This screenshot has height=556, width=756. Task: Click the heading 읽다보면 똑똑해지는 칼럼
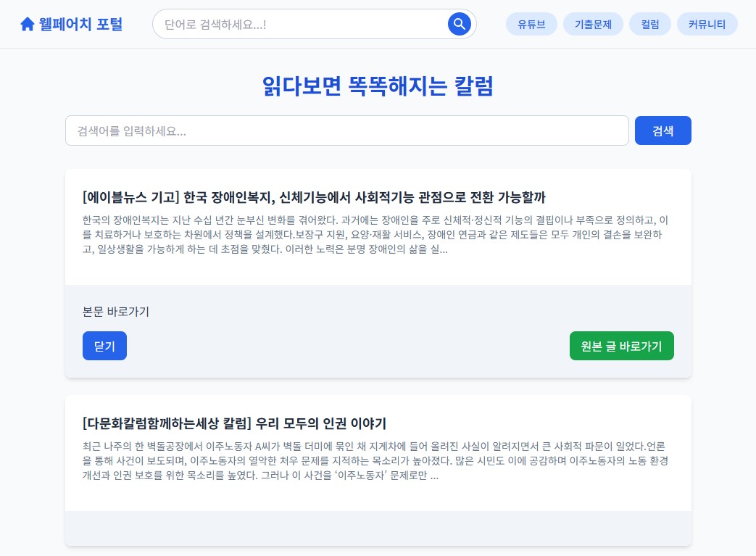378,86
